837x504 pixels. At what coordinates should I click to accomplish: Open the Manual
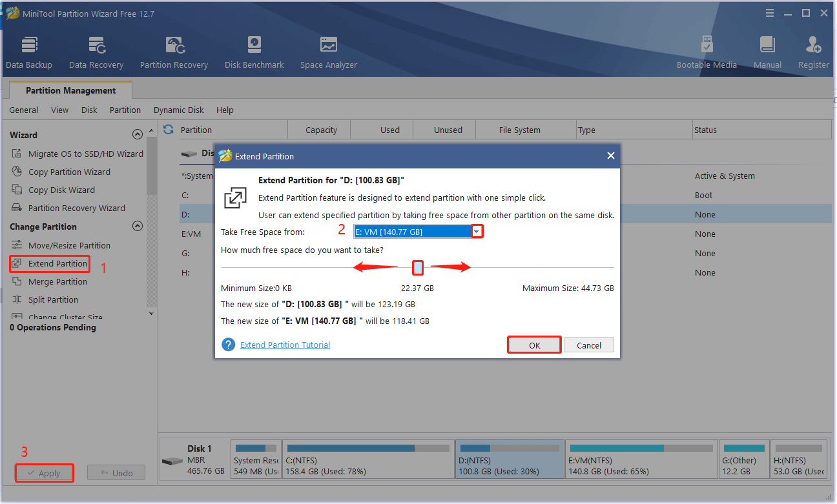[767, 53]
